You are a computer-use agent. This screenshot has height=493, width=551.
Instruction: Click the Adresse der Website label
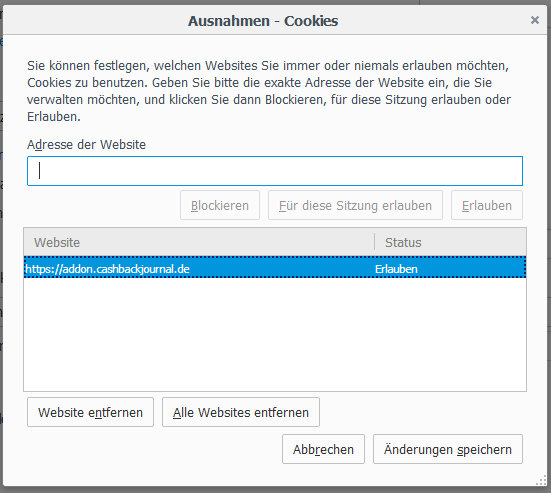click(86, 144)
